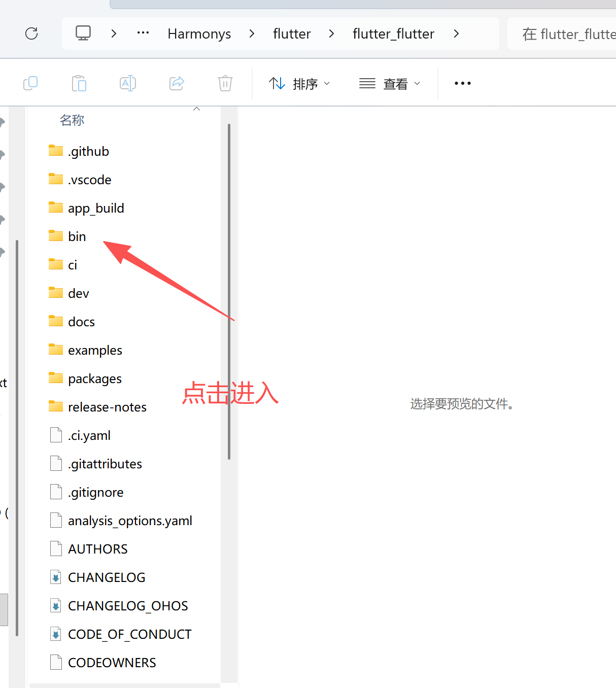Open the examples folder
The height and width of the screenshot is (688, 616).
(95, 350)
